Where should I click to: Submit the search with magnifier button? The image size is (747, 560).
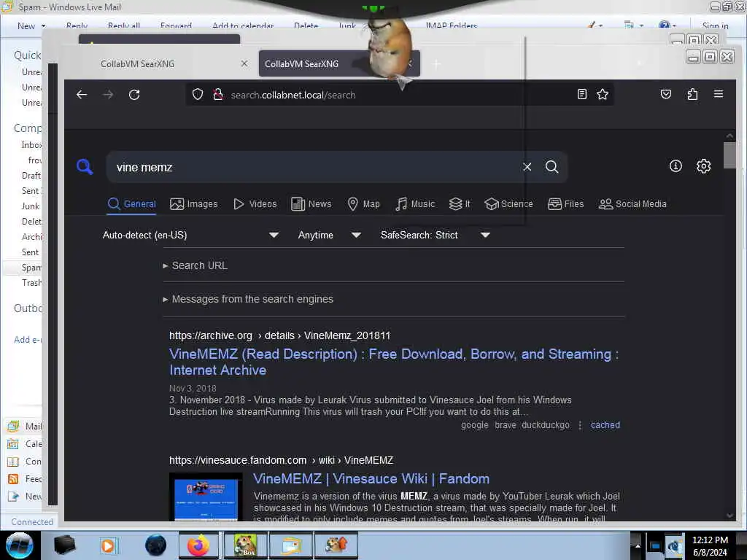[x=551, y=167]
